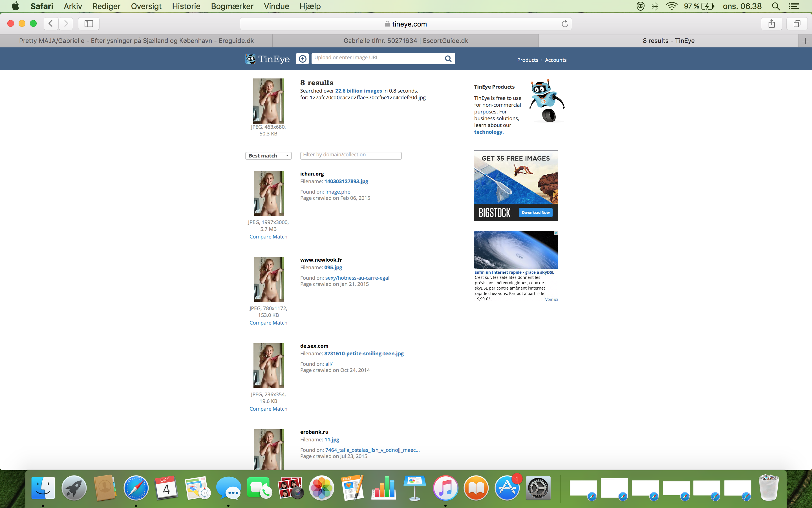The width and height of the screenshot is (812, 508).
Task: Open iTunes from the Dock
Action: click(445, 488)
